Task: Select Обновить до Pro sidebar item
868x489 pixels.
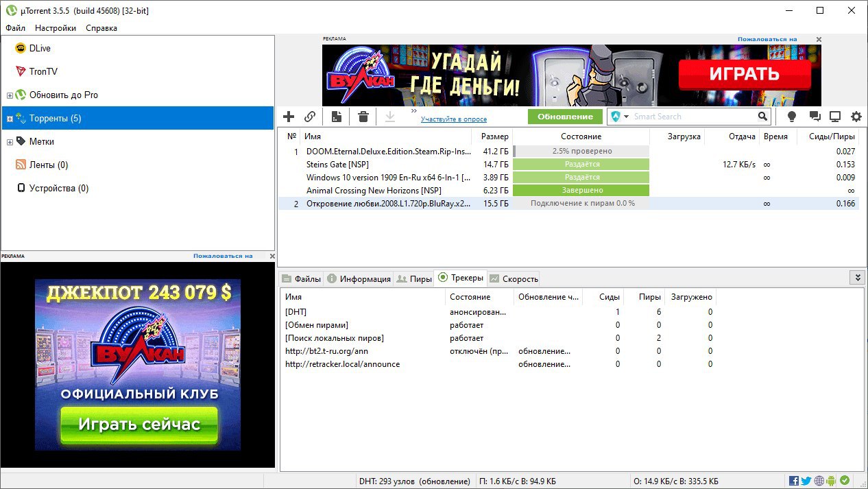Action: [x=64, y=95]
